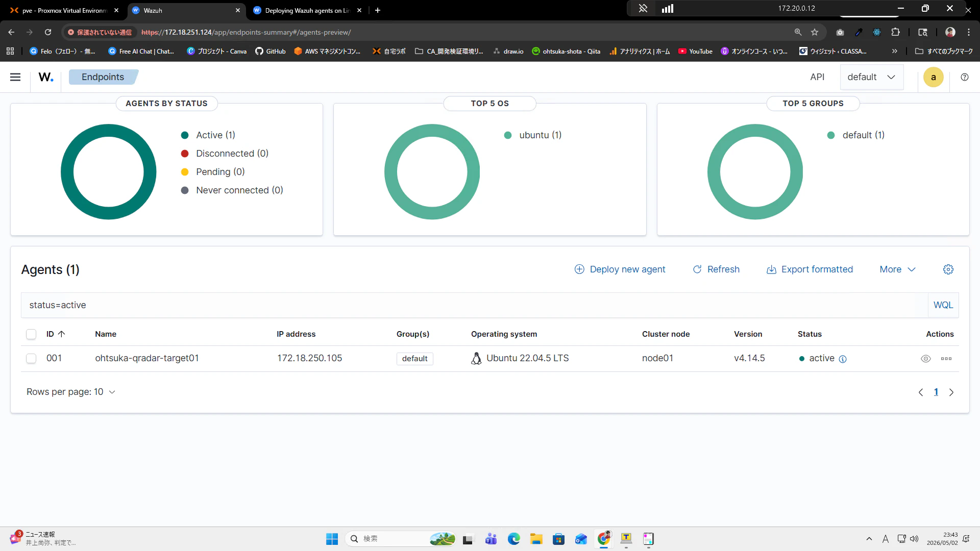
Task: Launch Microsoft Edge from the taskbar
Action: (513, 539)
